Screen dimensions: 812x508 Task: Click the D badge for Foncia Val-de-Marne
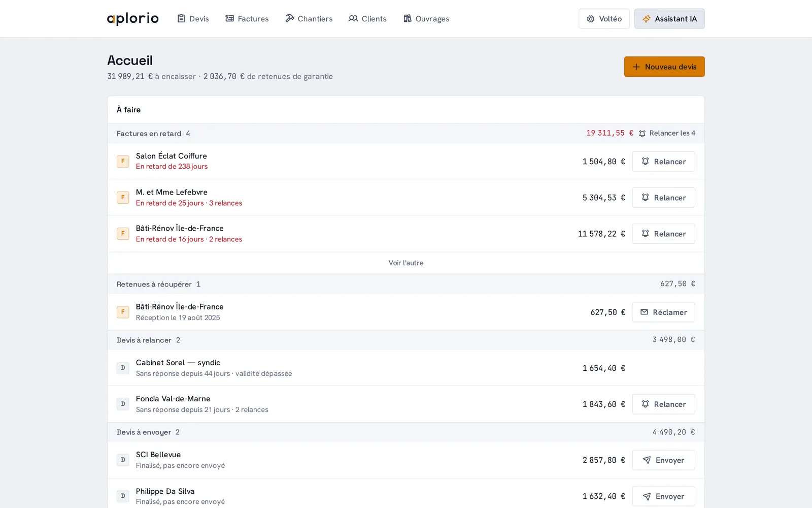point(123,404)
